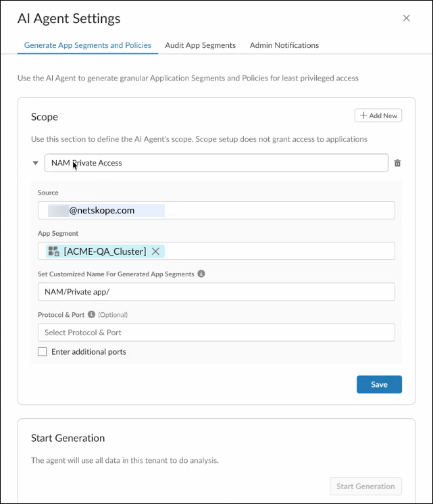This screenshot has width=433, height=504.
Task: Click the @netskope.com source tag
Action: pos(107,211)
